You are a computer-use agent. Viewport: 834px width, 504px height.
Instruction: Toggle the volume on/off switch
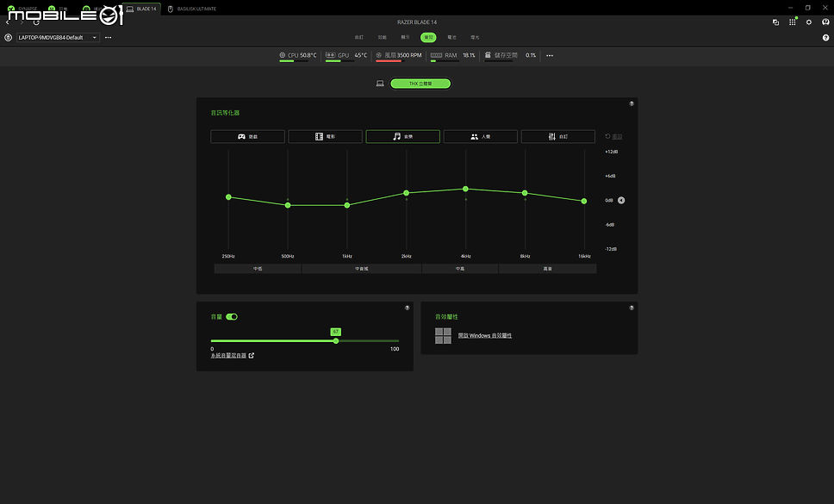pos(232,317)
